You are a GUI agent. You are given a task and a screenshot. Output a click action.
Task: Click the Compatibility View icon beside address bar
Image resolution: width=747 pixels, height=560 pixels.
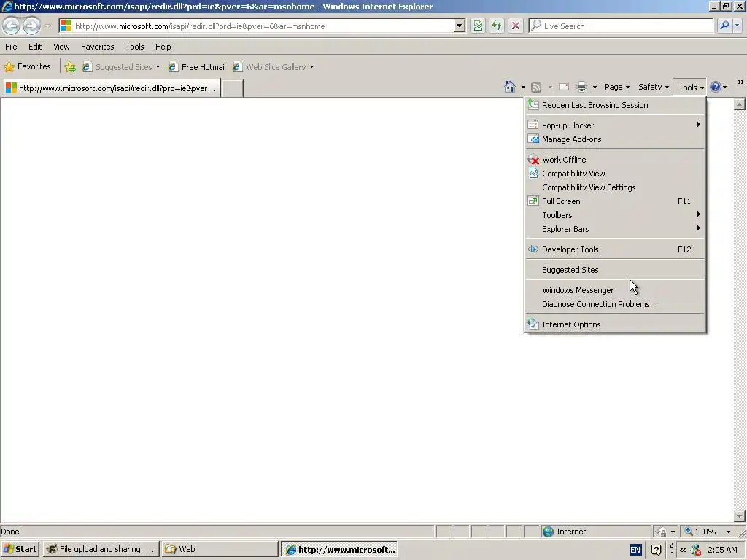click(x=478, y=26)
